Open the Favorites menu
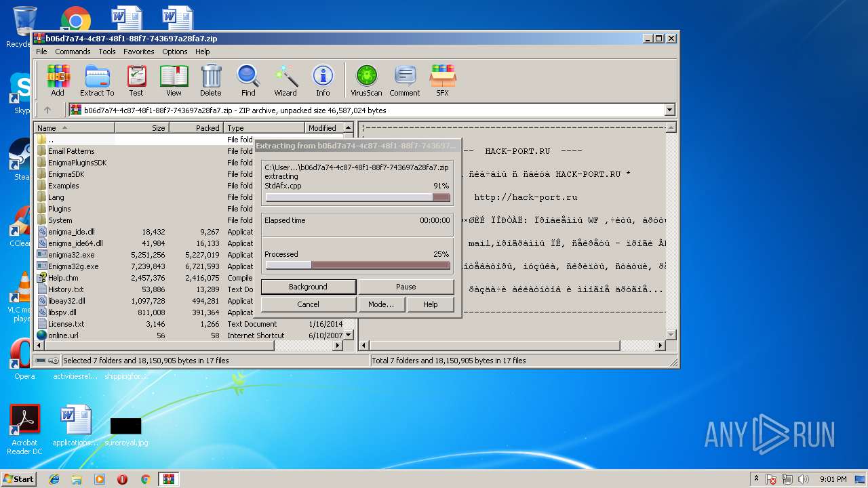This screenshot has width=868, height=488. tap(138, 52)
